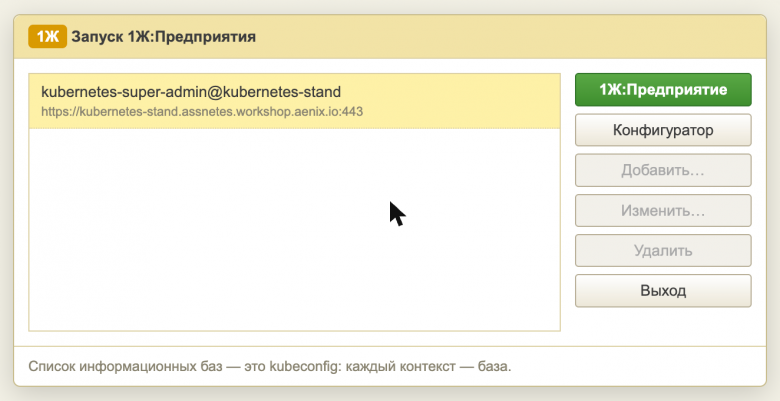This screenshot has height=401, width=780.
Task: Click the yellow header bar of the dialog
Action: (x=390, y=37)
